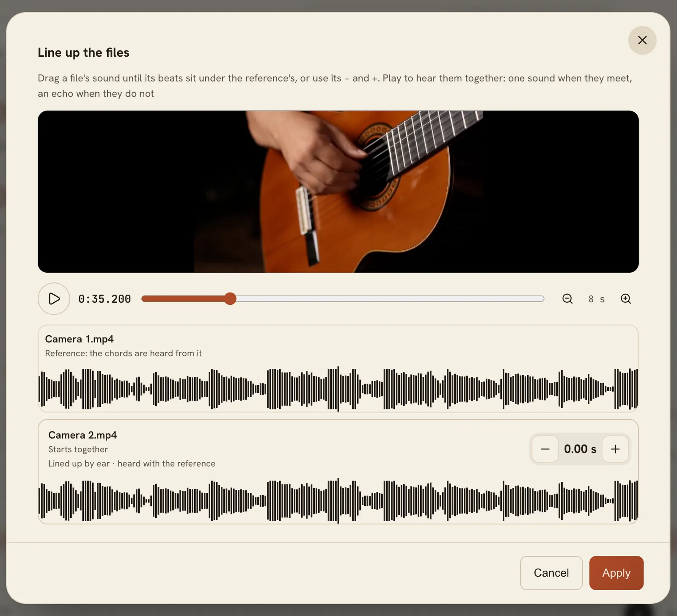This screenshot has width=677, height=616.
Task: Click the 'Reference: the chords are heard' text
Action: (124, 353)
